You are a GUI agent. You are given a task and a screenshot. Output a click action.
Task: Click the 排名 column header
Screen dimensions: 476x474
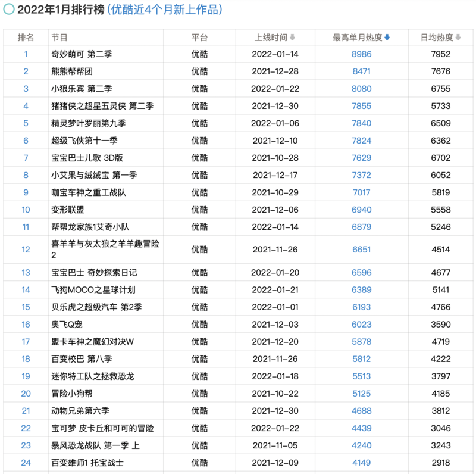pyautogui.click(x=26, y=38)
